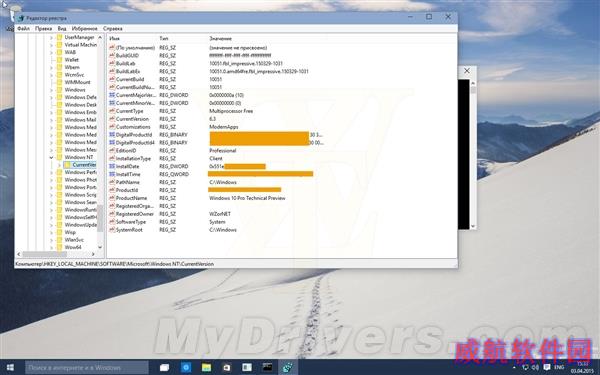Close the background console window
This screenshot has width=600, height=375.
pyautogui.click(x=467, y=70)
